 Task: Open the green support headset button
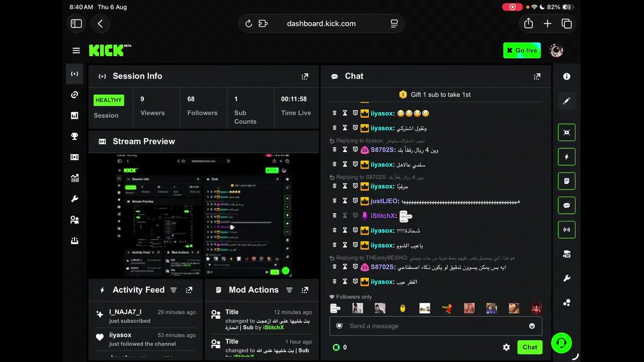pos(561,343)
